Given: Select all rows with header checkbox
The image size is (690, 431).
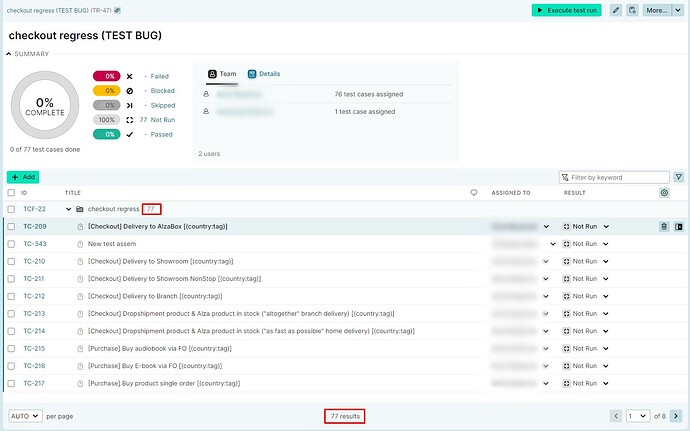Looking at the screenshot, I should point(11,192).
